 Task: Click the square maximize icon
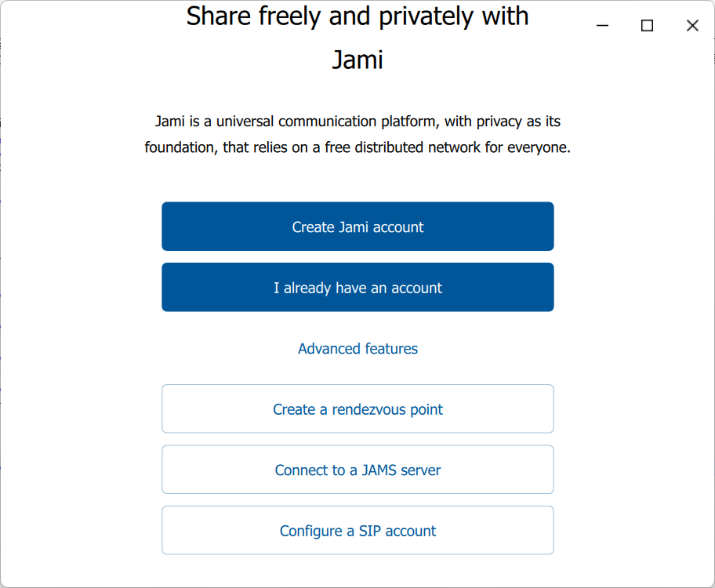coord(647,26)
